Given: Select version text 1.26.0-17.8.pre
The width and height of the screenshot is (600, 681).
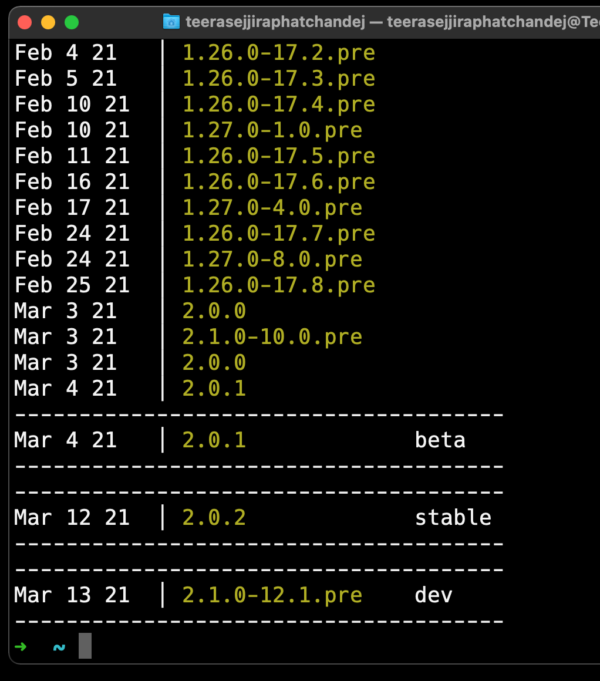Looking at the screenshot, I should click(x=278, y=285).
